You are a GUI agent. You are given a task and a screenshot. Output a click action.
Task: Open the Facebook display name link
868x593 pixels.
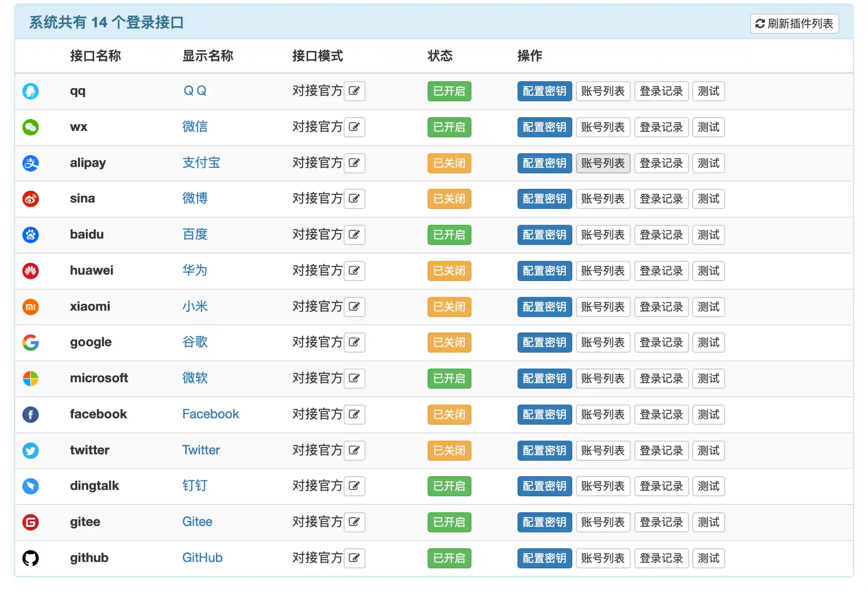pos(210,414)
